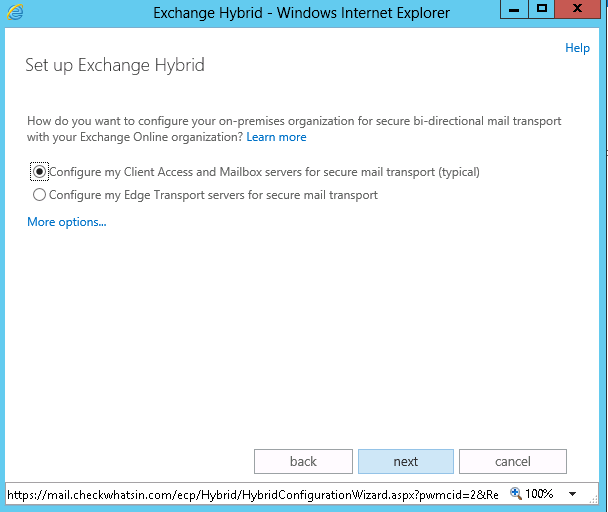Click the 100% zoom level text
This screenshot has height=512, width=608.
pos(539,494)
